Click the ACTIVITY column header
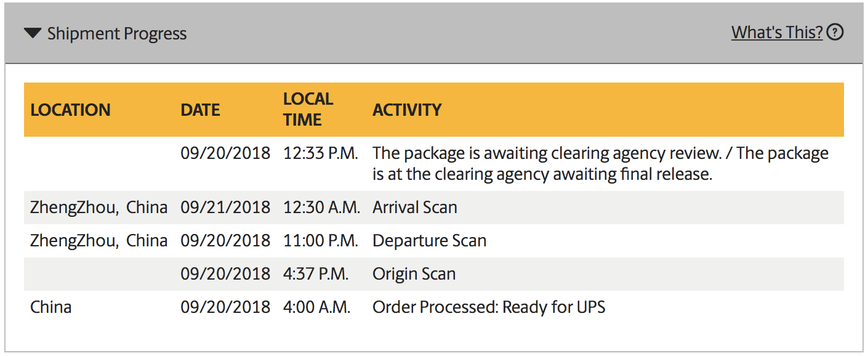Screen dimensions: 868x356 click(x=407, y=110)
